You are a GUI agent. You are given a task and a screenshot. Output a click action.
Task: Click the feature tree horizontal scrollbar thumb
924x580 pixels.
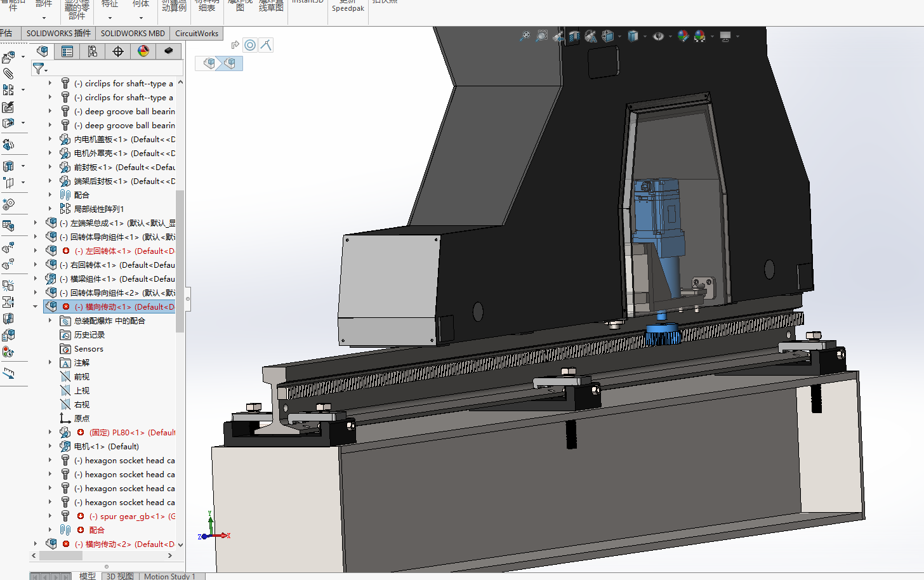61,555
